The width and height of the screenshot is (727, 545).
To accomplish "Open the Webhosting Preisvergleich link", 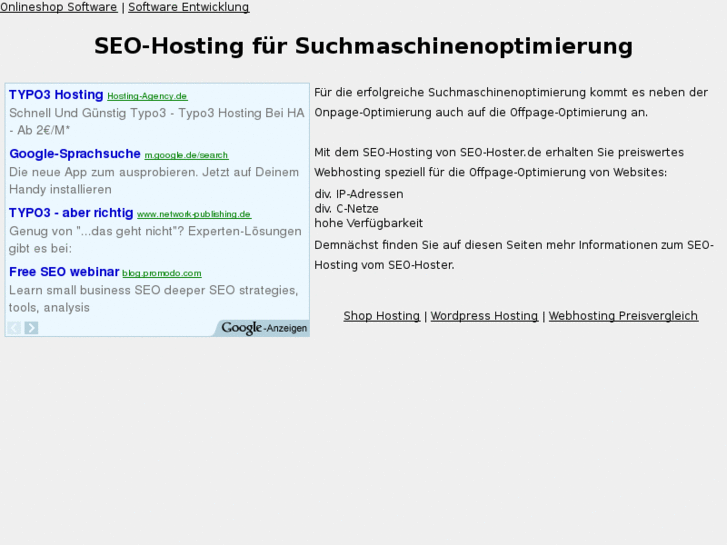I will [x=623, y=316].
